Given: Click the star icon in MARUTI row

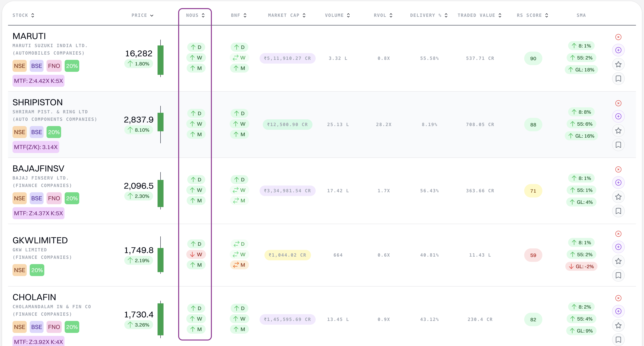Looking at the screenshot, I should point(618,65).
